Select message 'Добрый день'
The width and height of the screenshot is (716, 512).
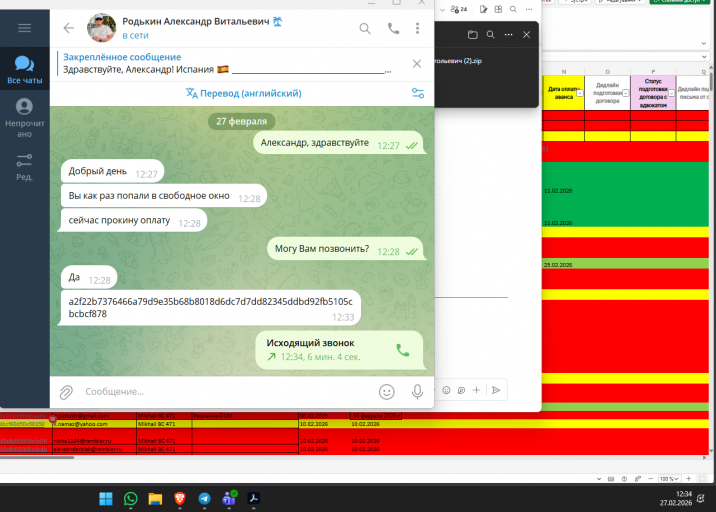(112, 171)
